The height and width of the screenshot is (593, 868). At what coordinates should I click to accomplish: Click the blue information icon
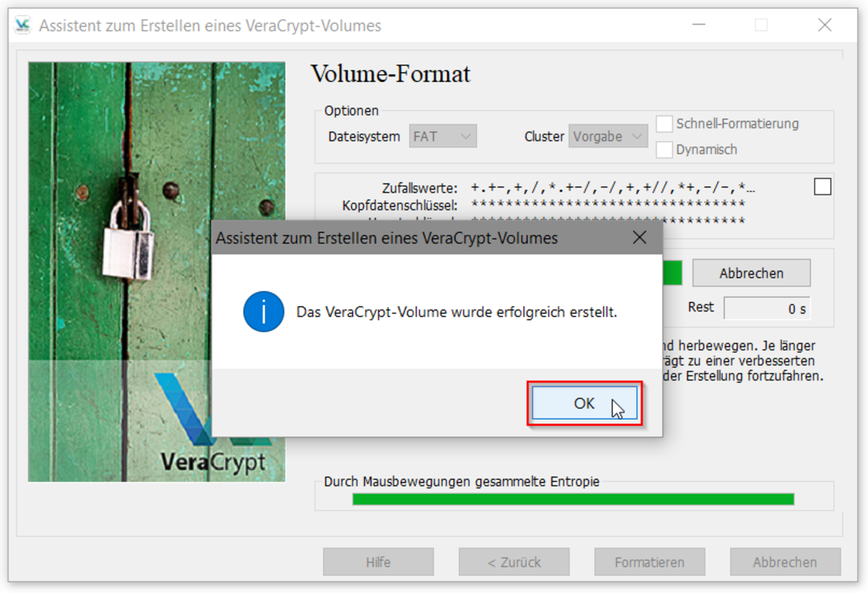(x=263, y=311)
